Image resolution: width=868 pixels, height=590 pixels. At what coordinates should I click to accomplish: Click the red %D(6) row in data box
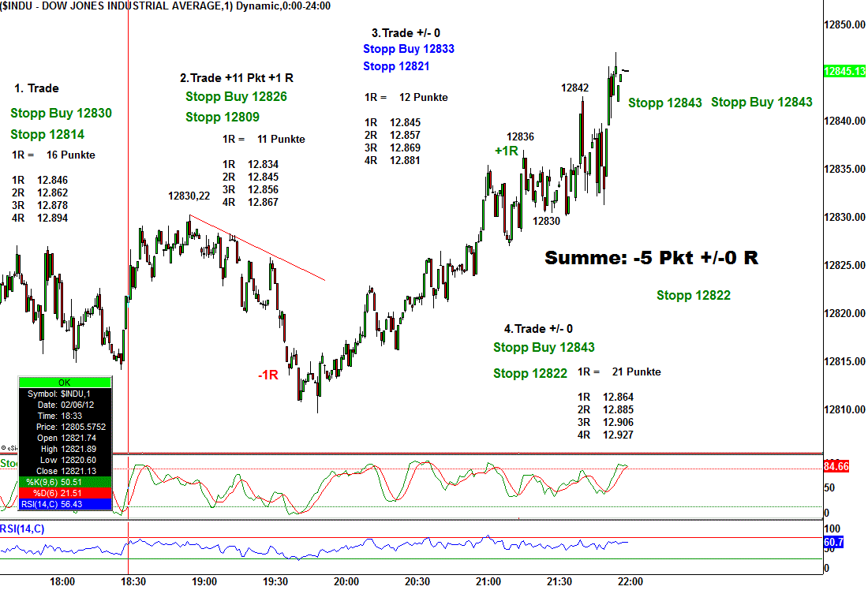tap(65, 492)
